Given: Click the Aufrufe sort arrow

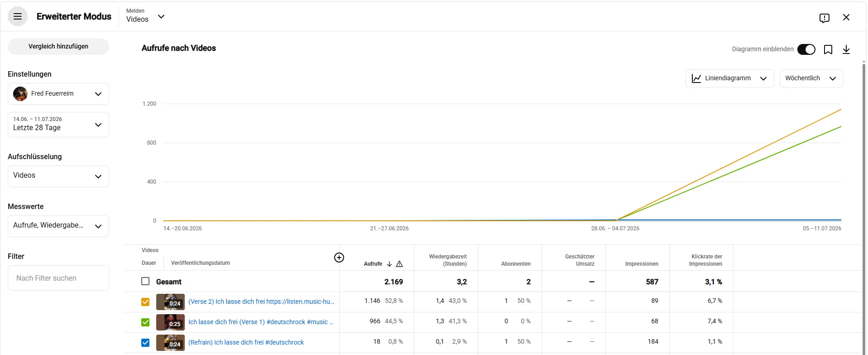Looking at the screenshot, I should (x=389, y=264).
